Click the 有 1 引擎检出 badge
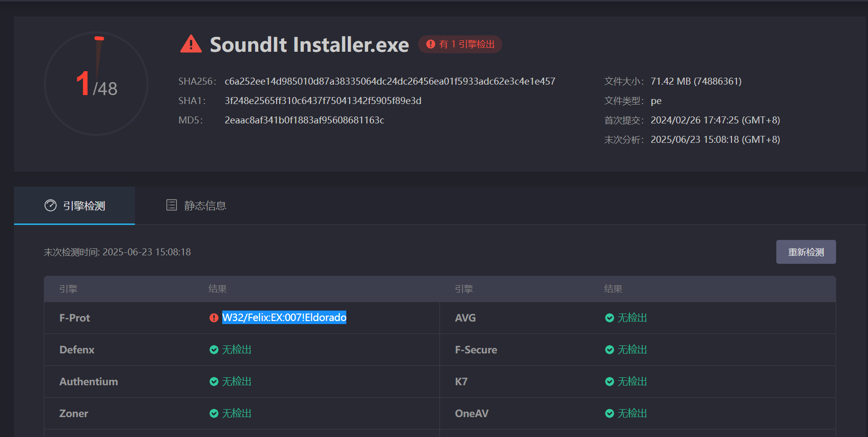 coord(460,44)
